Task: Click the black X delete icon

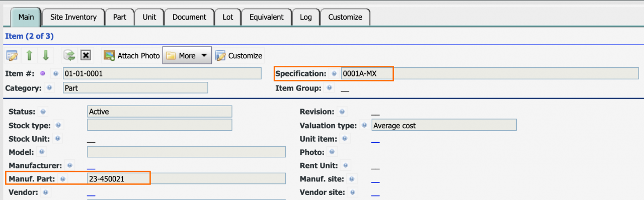Action: tap(86, 55)
